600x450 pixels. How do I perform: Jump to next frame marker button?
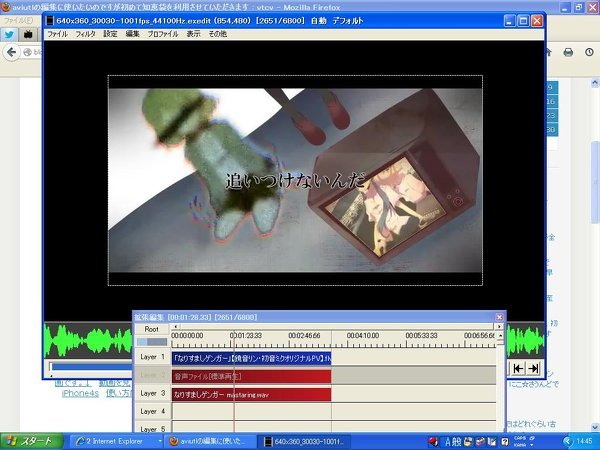pos(533,368)
